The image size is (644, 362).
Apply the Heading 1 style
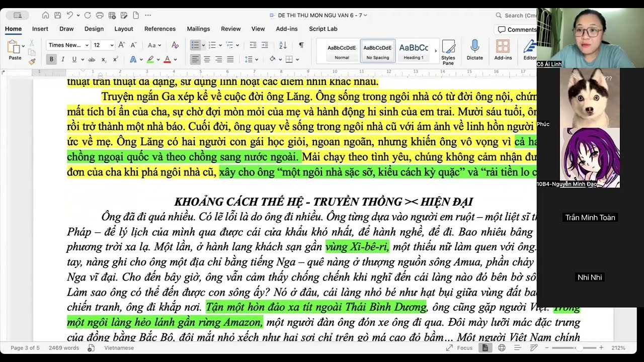[x=414, y=51]
